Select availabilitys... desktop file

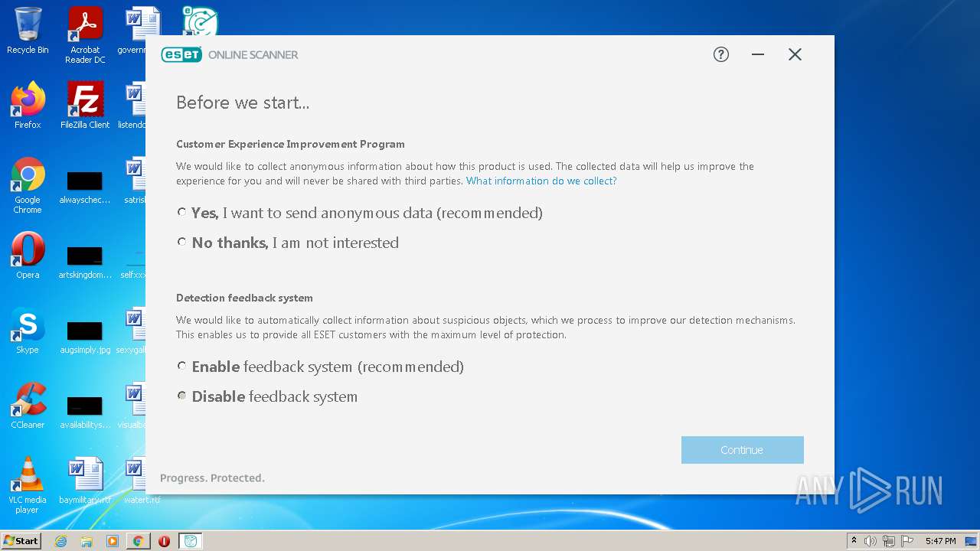pyautogui.click(x=85, y=412)
